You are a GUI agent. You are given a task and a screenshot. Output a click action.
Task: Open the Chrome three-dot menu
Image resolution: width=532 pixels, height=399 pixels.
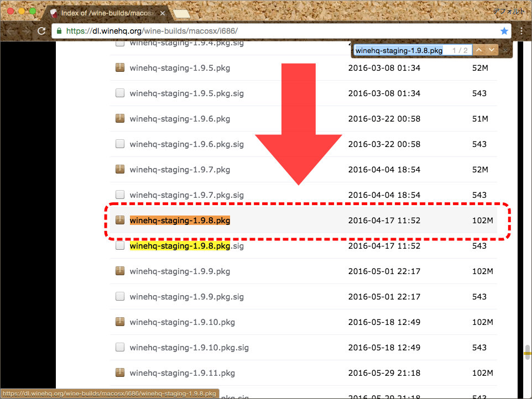coord(521,31)
